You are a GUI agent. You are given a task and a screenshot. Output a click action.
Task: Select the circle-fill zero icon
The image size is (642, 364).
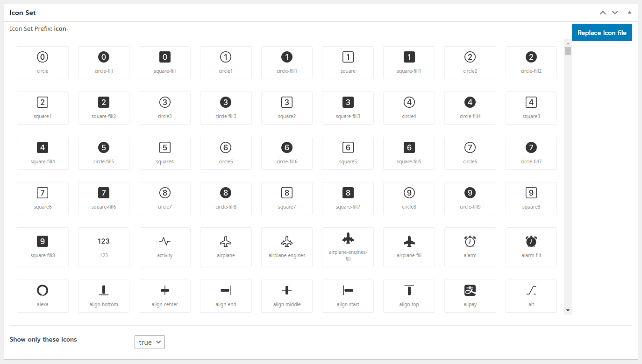click(x=103, y=63)
